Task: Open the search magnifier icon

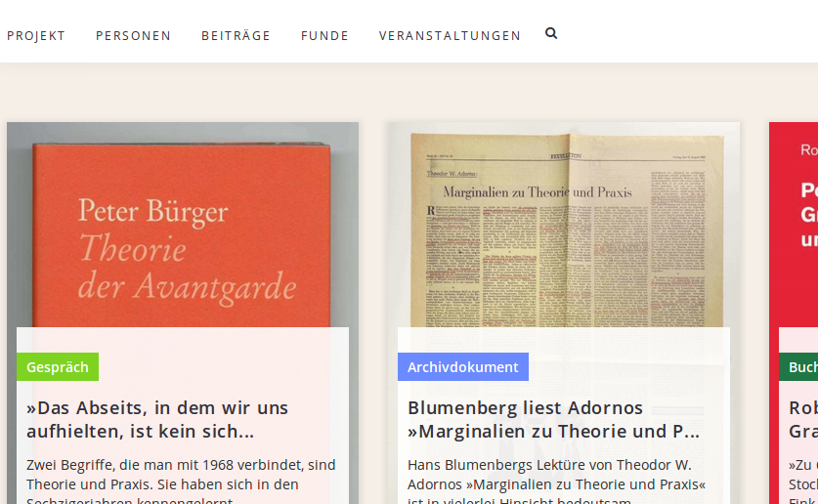Action: tap(551, 34)
